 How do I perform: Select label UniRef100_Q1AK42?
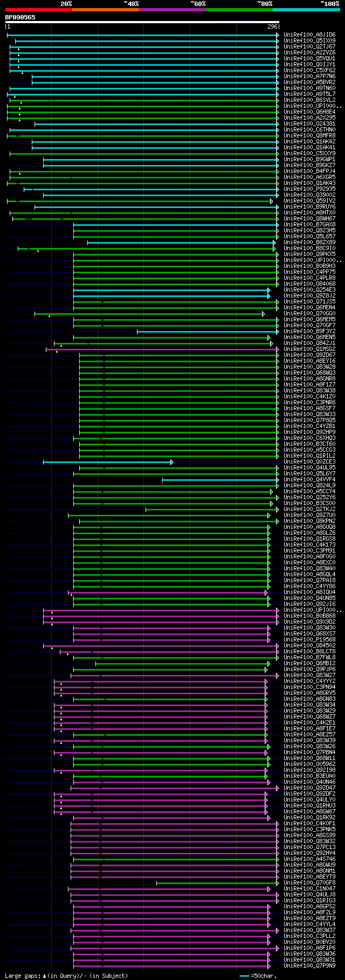(309, 142)
